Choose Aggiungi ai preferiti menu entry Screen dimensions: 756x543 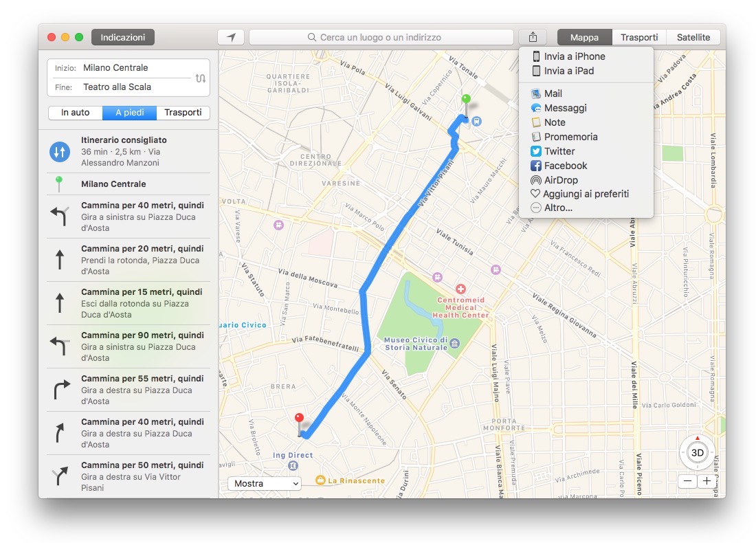(x=586, y=194)
